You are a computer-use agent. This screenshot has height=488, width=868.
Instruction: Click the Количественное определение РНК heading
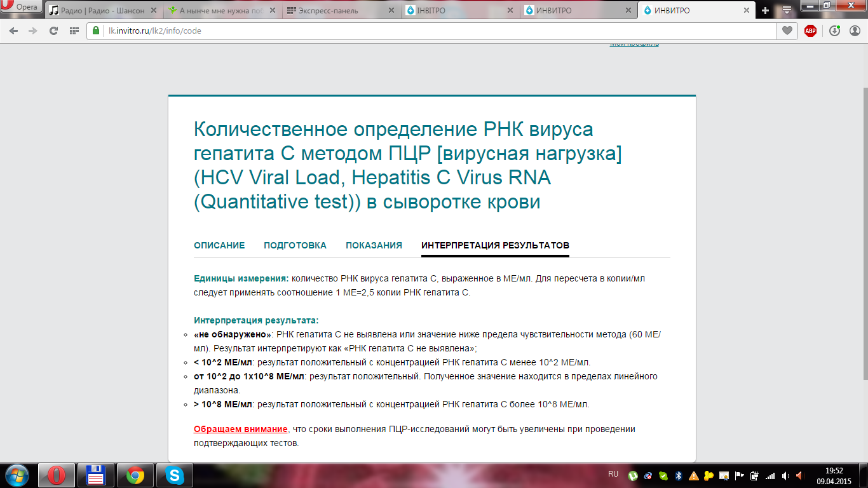tap(407, 166)
